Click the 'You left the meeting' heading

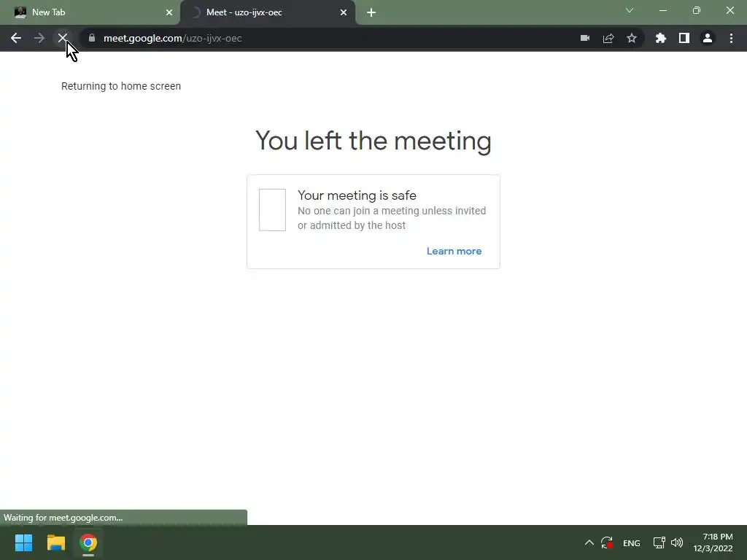click(x=373, y=141)
